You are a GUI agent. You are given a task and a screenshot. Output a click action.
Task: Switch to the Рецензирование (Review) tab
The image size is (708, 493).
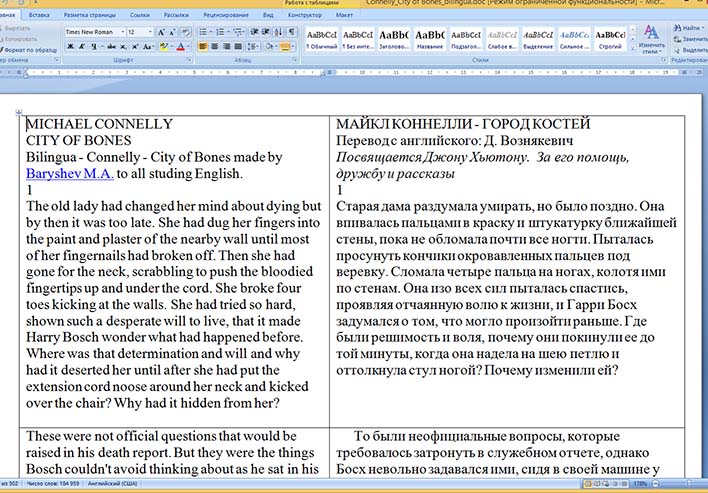(x=226, y=15)
